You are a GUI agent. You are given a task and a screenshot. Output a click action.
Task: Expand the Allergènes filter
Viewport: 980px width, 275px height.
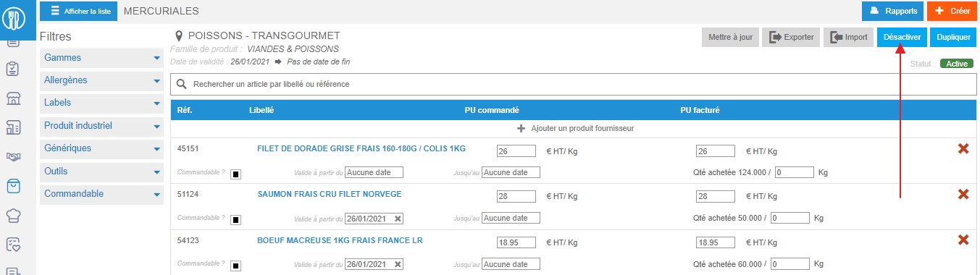(x=101, y=80)
